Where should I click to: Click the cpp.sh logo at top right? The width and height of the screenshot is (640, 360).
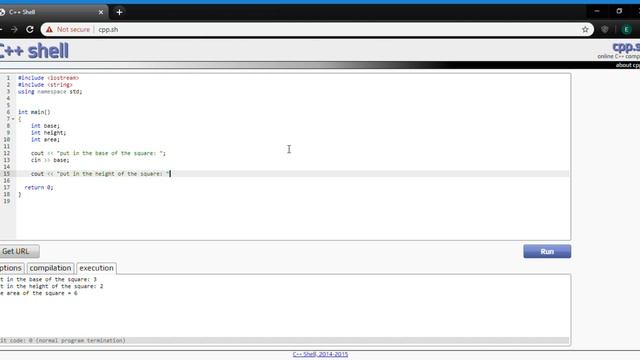(626, 47)
